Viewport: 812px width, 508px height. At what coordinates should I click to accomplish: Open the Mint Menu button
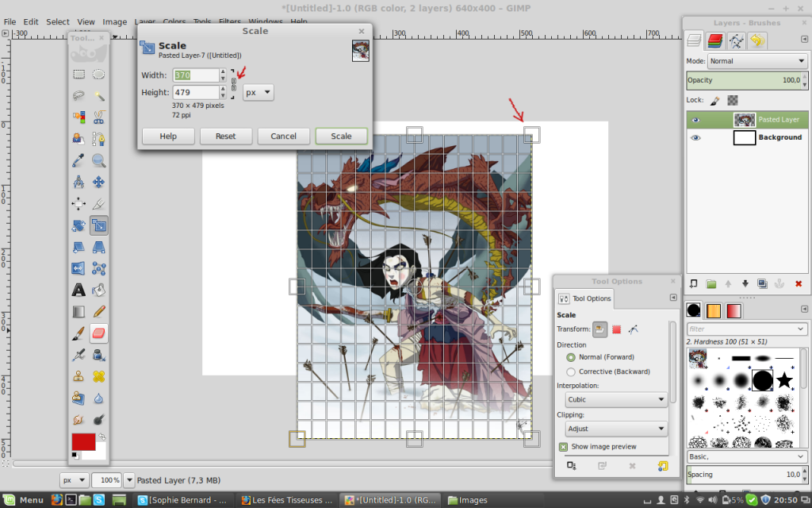coord(24,500)
